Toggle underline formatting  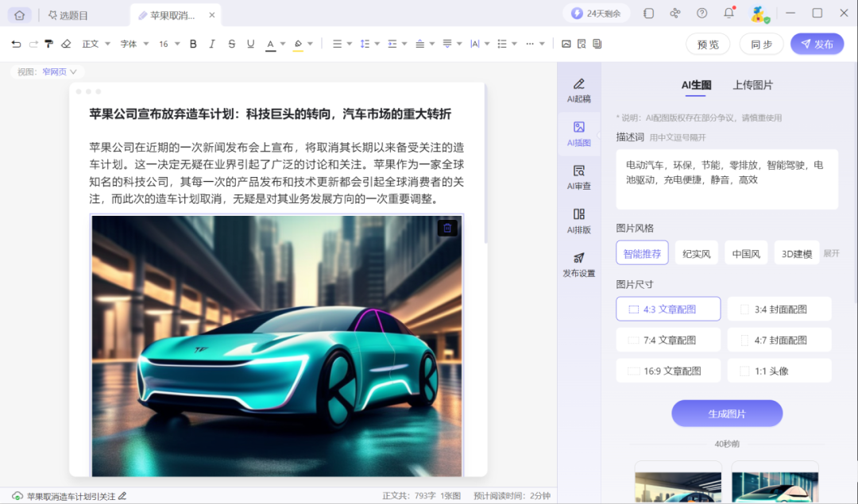250,44
